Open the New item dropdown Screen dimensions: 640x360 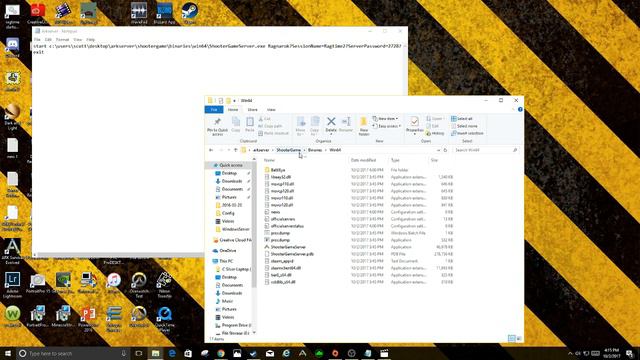(385, 119)
